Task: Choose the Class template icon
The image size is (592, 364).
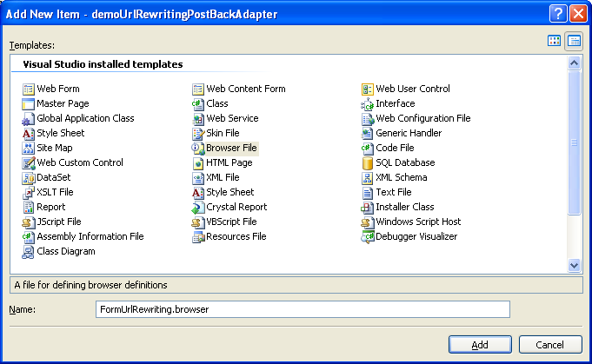Action: pos(198,103)
